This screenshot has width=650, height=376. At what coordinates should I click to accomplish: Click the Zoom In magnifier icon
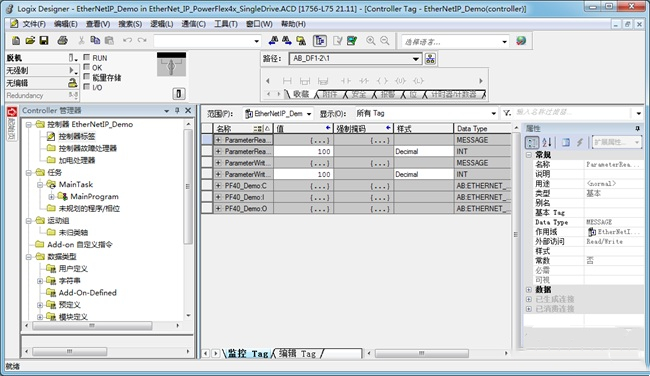(x=371, y=41)
